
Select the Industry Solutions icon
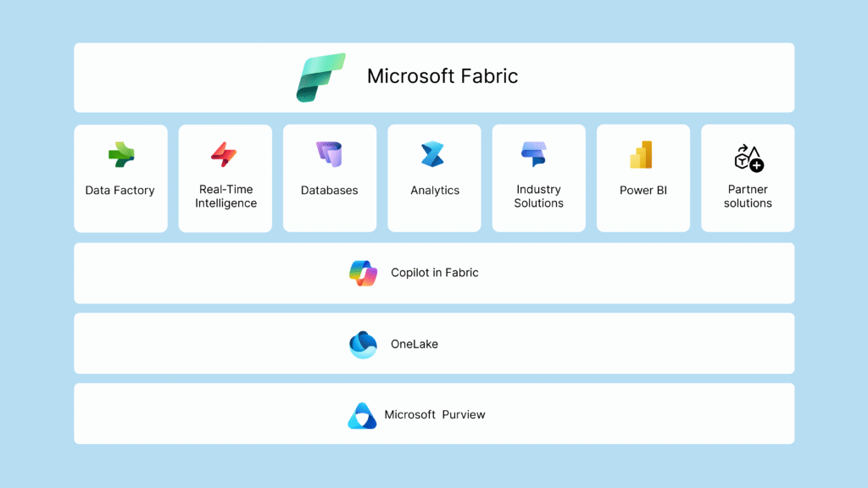pos(538,155)
